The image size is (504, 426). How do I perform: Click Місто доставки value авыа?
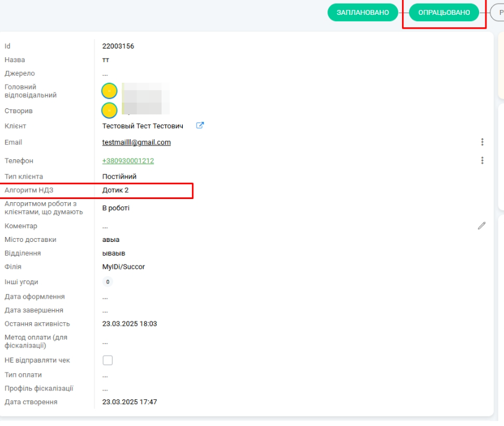[x=111, y=239]
